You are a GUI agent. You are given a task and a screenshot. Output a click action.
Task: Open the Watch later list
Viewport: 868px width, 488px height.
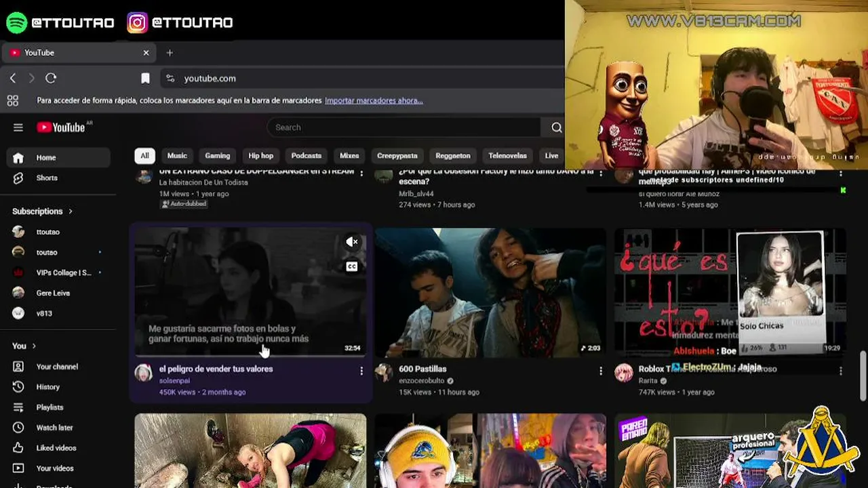coord(58,428)
